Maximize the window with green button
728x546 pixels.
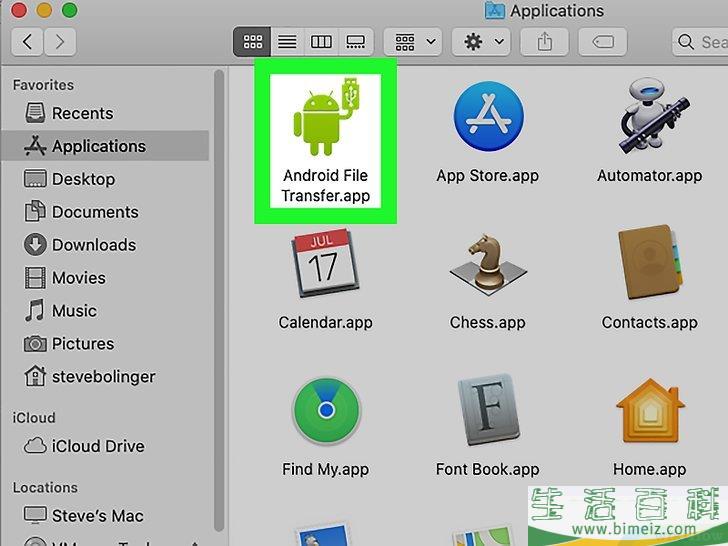point(70,10)
